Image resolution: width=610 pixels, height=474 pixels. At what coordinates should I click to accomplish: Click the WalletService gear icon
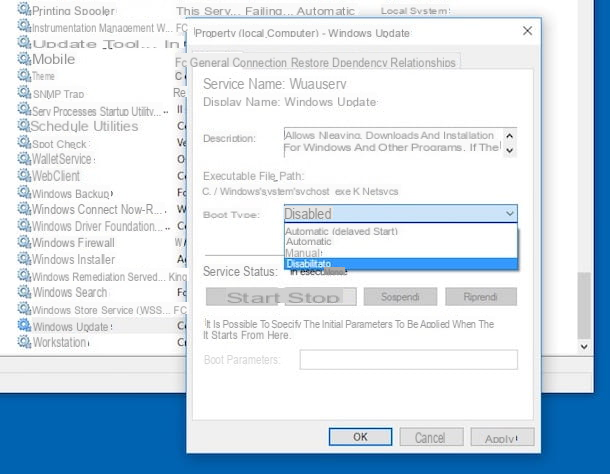coord(24,159)
